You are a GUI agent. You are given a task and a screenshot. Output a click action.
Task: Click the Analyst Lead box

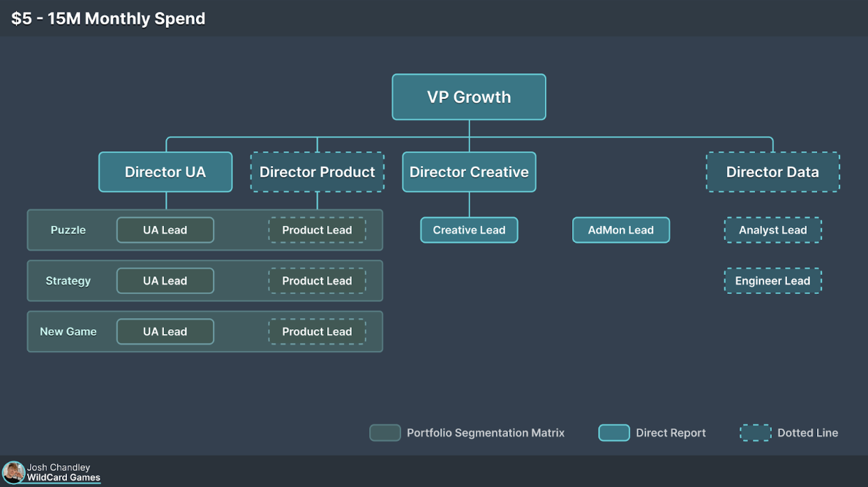[x=772, y=230]
